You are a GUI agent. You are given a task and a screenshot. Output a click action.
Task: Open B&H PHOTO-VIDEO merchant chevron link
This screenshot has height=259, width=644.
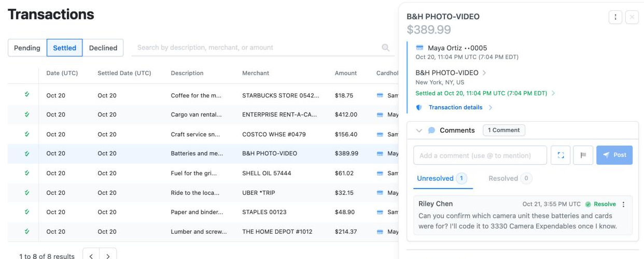pos(484,73)
